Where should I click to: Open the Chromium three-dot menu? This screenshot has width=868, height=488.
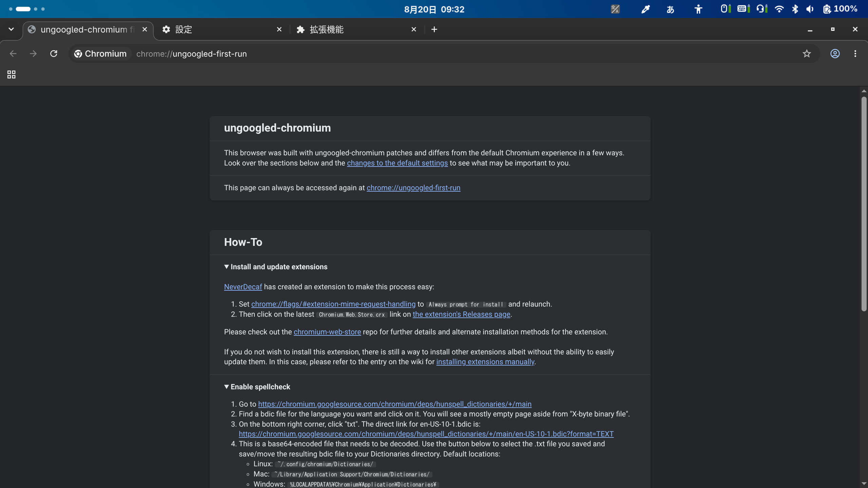click(x=855, y=54)
